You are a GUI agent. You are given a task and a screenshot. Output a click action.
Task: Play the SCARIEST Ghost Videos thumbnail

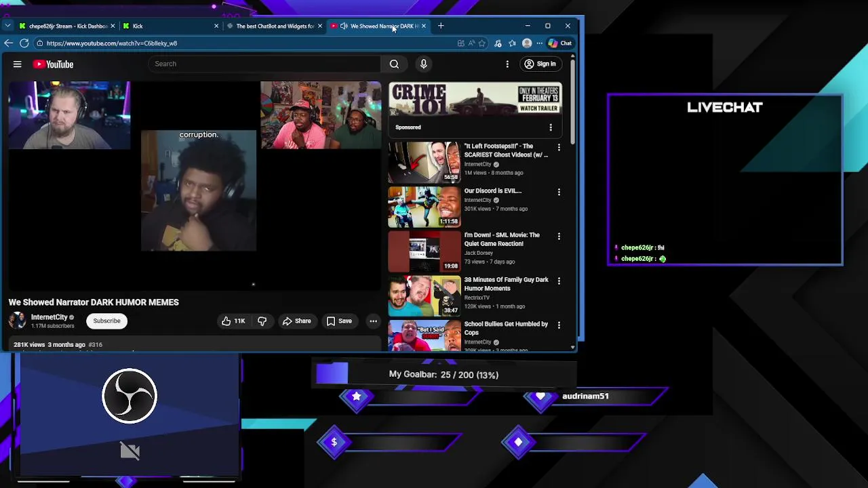[x=424, y=162]
